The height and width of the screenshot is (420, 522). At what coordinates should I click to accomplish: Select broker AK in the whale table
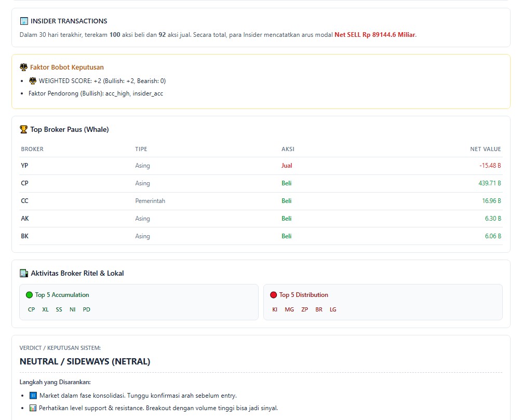pyautogui.click(x=25, y=219)
